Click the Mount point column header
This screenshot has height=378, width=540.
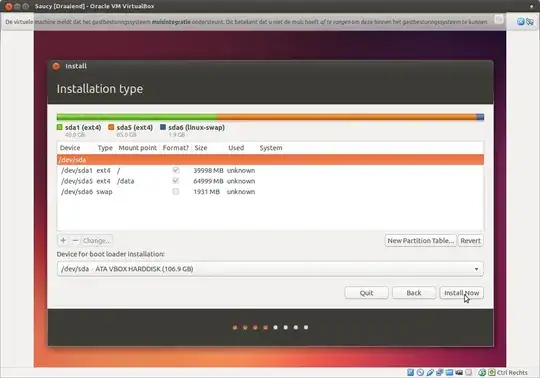point(137,148)
